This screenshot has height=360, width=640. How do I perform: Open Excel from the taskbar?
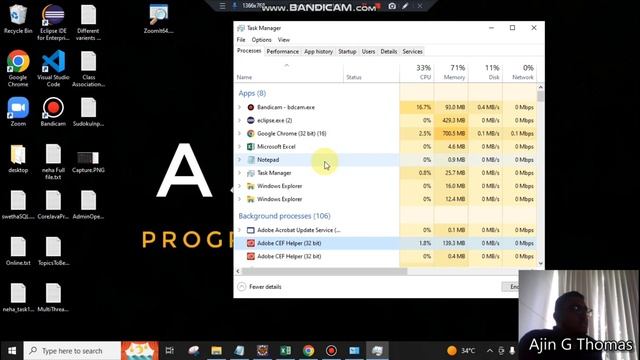[x=285, y=351]
